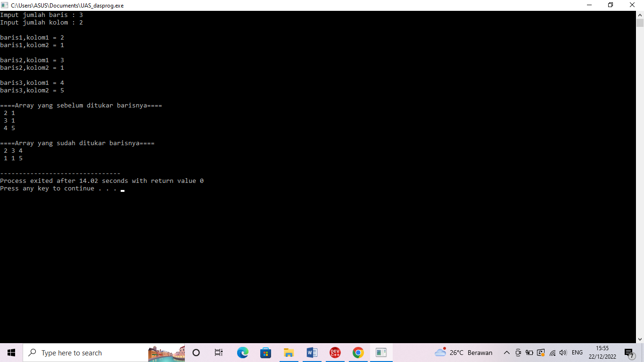Open the Windows Start menu
The height and width of the screenshot is (362, 644).
(x=11, y=353)
